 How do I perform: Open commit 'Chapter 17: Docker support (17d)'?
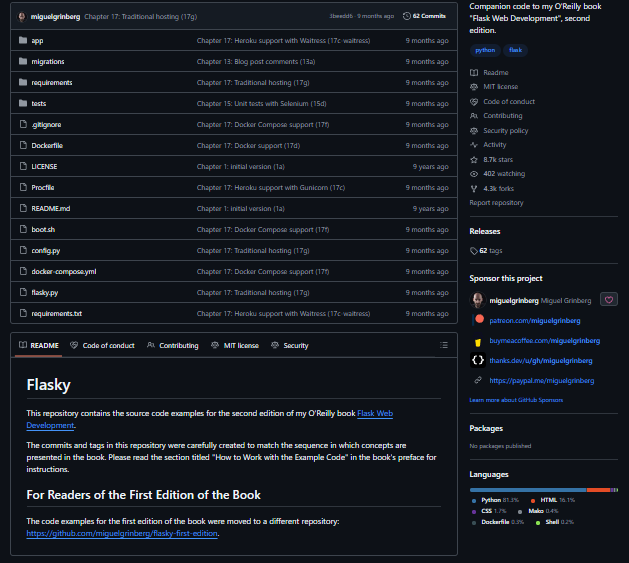click(248, 146)
